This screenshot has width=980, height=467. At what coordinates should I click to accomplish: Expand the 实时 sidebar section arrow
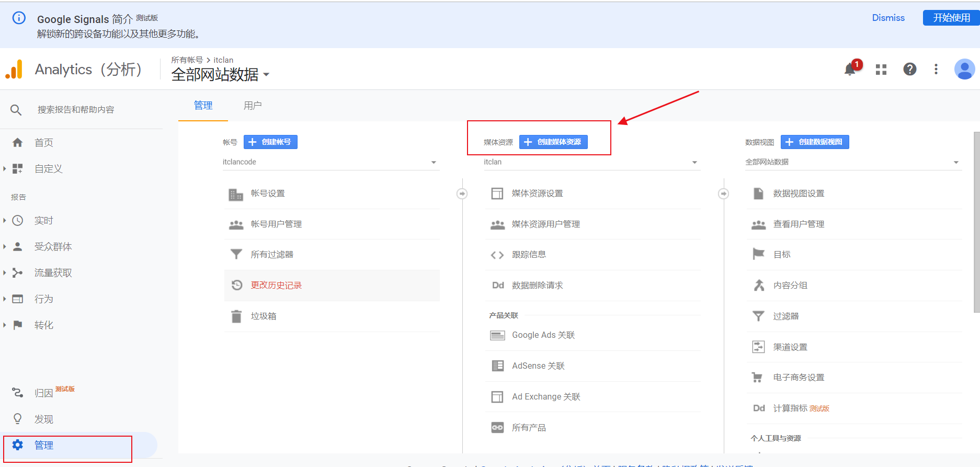coord(5,221)
